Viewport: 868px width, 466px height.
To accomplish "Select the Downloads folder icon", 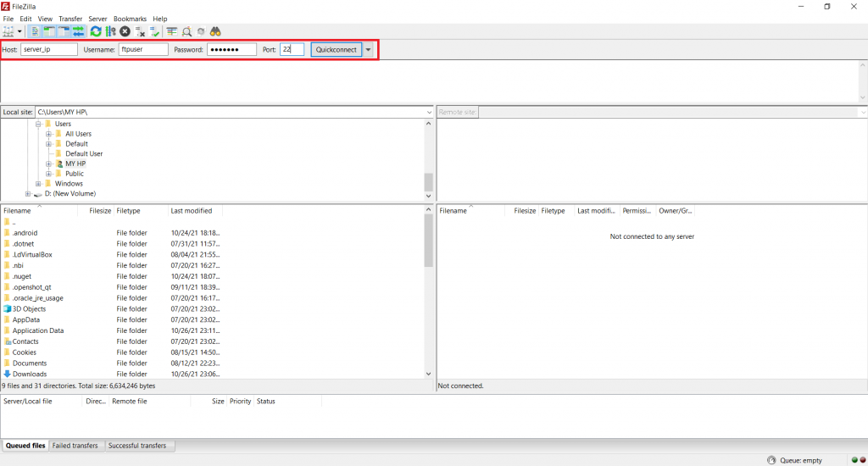I will 7,374.
